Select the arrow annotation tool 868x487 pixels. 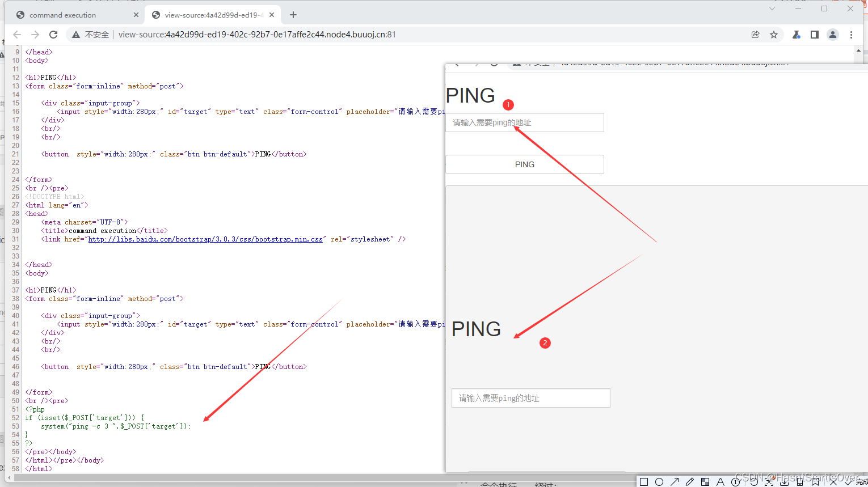675,482
